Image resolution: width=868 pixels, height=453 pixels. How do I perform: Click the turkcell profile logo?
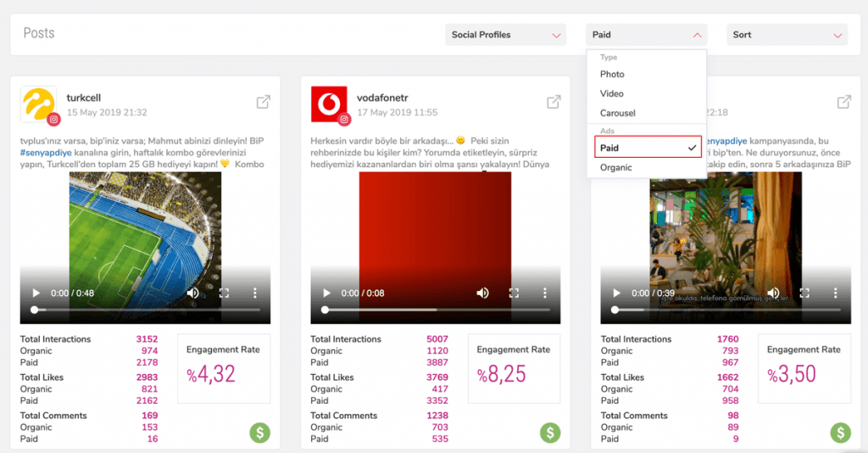pos(38,104)
